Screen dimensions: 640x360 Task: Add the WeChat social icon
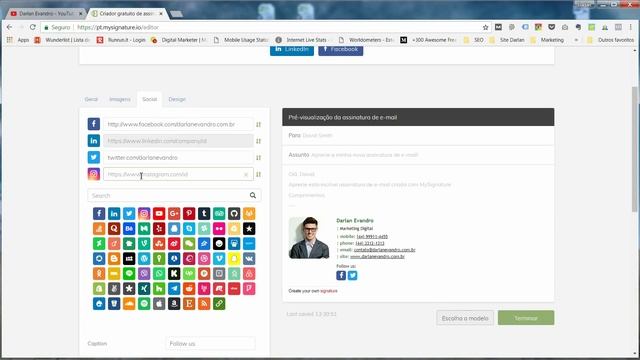189,244
